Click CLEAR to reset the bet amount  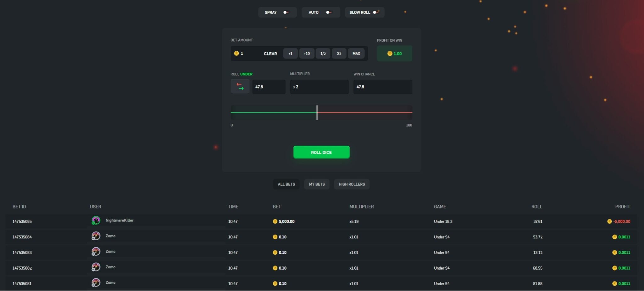pyautogui.click(x=270, y=54)
